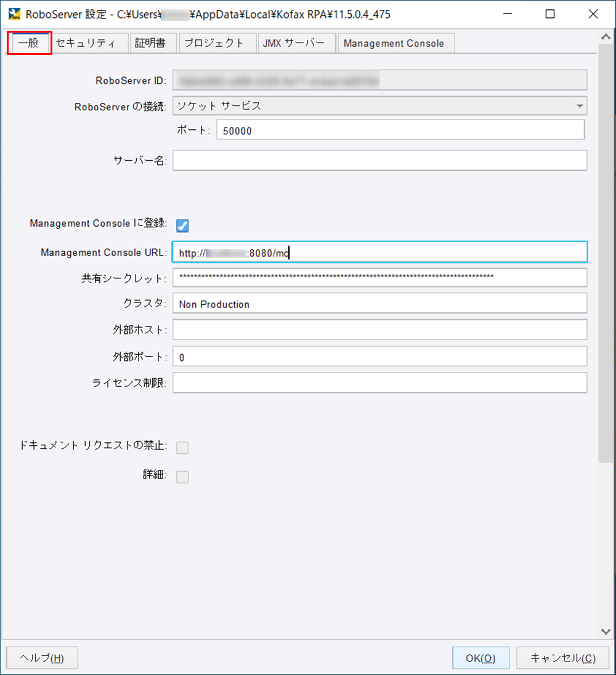
Task: Click the vertical scrollbar thumb
Action: 606,253
